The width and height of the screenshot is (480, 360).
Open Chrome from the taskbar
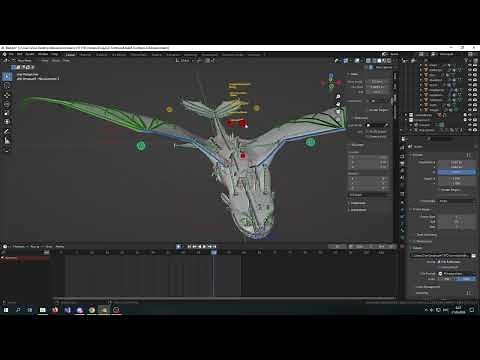(92, 310)
